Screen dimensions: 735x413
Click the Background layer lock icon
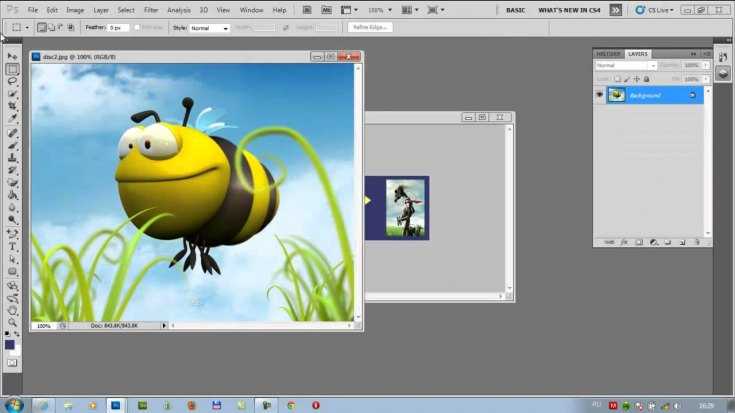[692, 95]
